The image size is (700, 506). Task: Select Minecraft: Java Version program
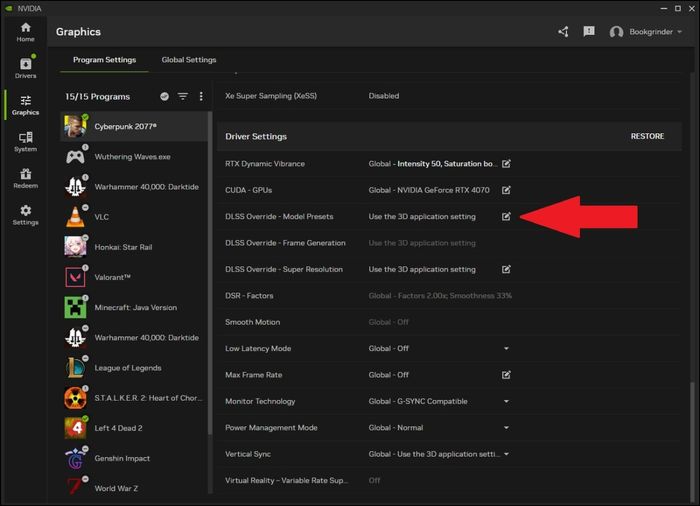tap(133, 308)
